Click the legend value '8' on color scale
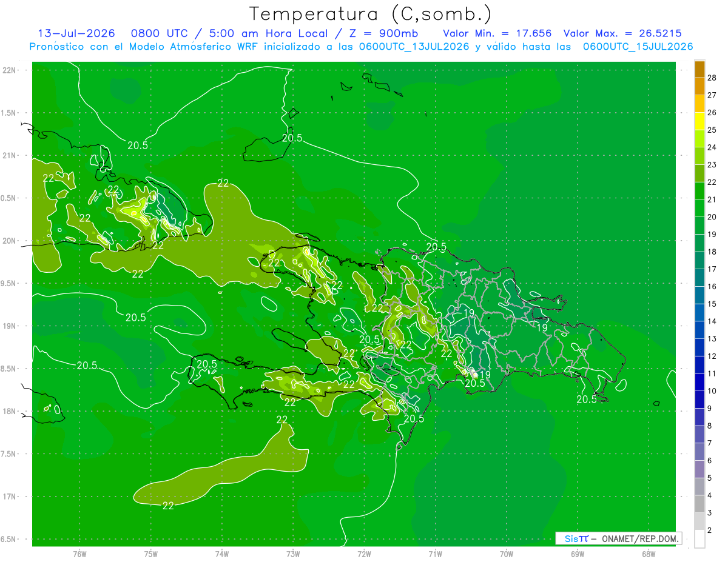 coord(710,426)
